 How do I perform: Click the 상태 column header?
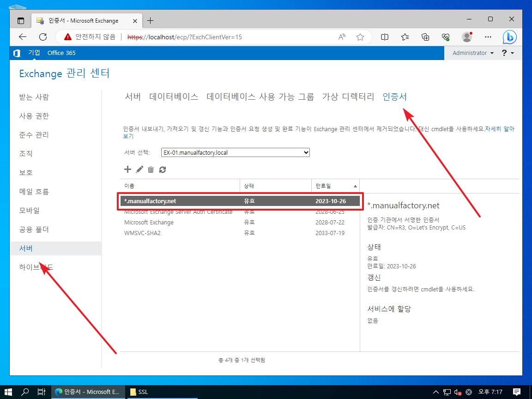(x=276, y=186)
